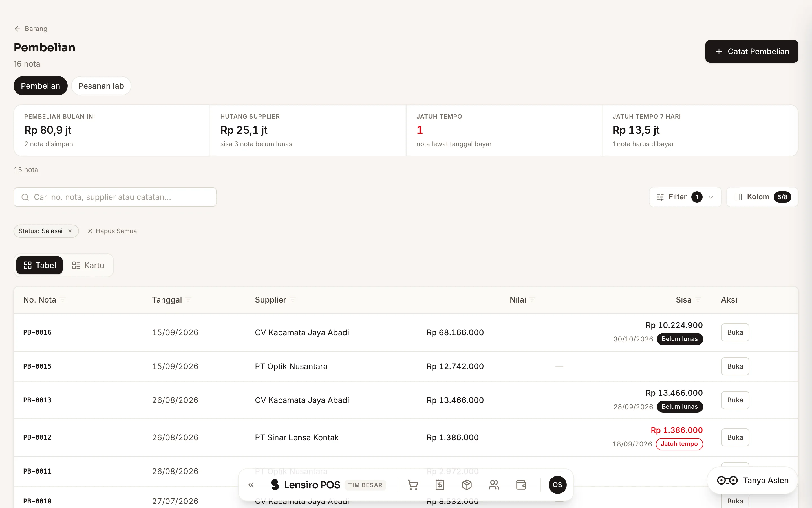Viewport: 812px width, 508px height.
Task: Click Jatuh tempo badge on PB-0012
Action: pyautogui.click(x=679, y=444)
